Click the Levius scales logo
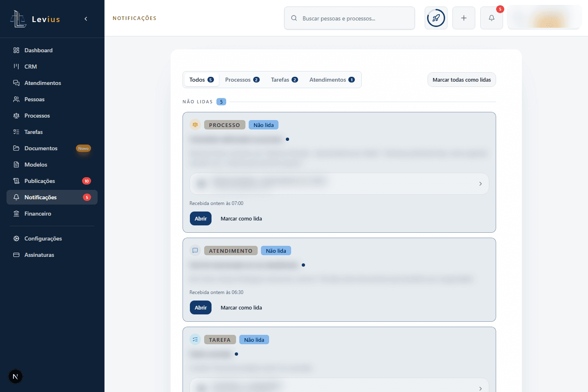 tap(18, 19)
